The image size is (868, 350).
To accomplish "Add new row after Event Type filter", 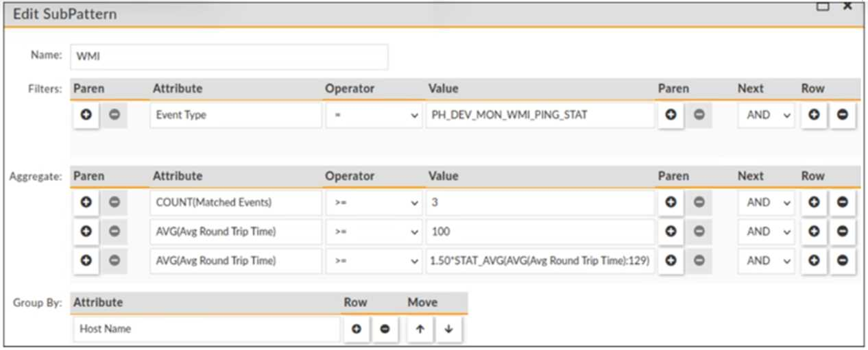I will (814, 115).
